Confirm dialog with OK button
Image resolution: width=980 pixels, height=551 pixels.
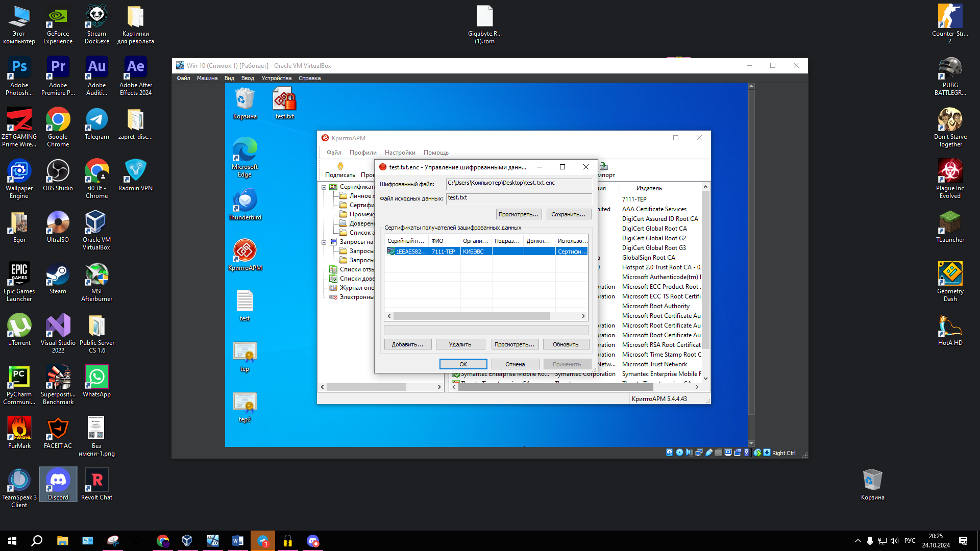[463, 364]
